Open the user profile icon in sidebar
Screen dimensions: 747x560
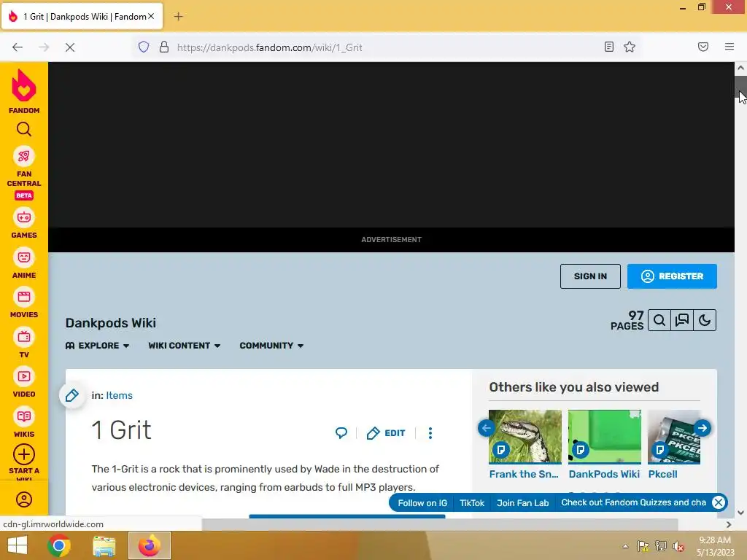click(x=24, y=499)
